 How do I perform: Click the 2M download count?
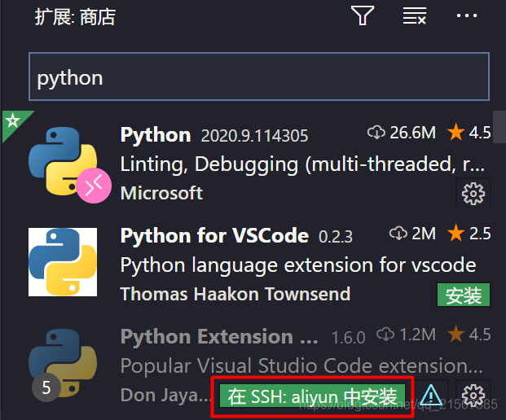click(412, 234)
